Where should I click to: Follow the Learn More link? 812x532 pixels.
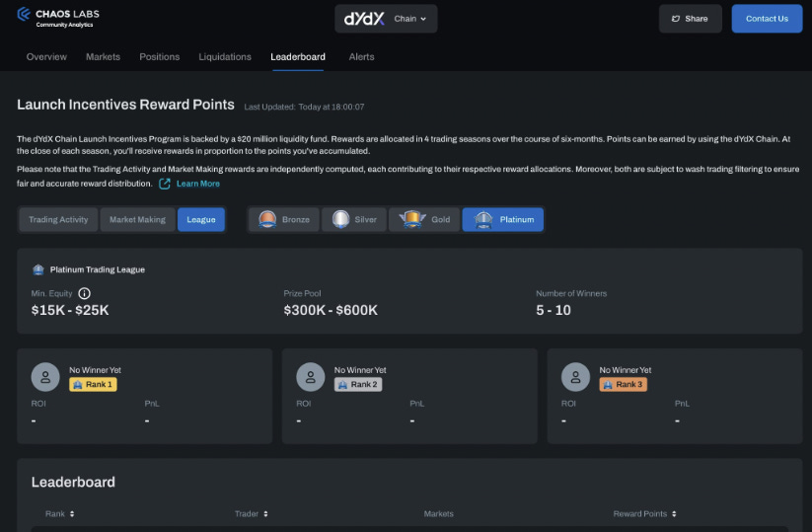[x=198, y=184]
